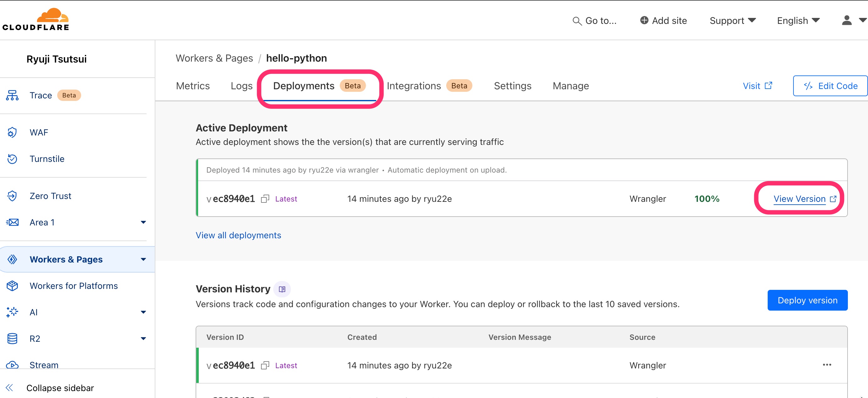Open the Support dropdown menu
The height and width of the screenshot is (398, 868).
pos(732,20)
